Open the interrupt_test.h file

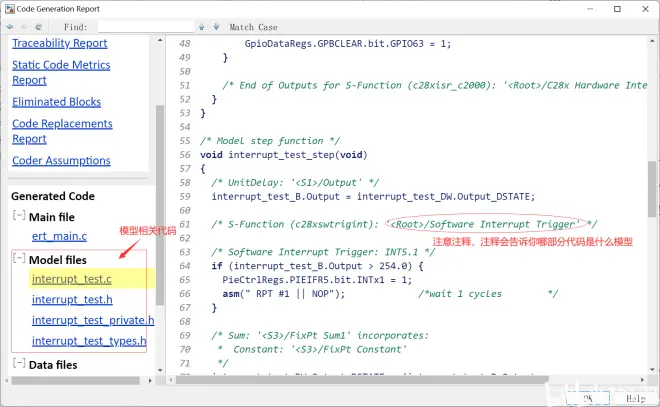[72, 299]
